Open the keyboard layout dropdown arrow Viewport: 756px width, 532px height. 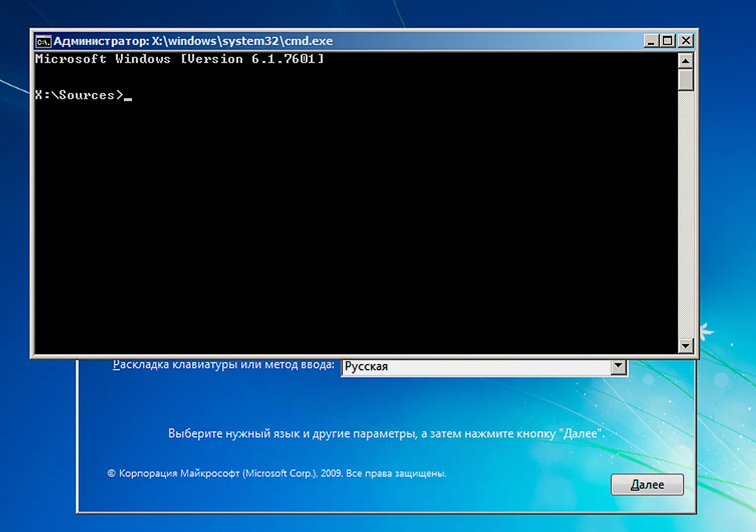pyautogui.click(x=618, y=367)
